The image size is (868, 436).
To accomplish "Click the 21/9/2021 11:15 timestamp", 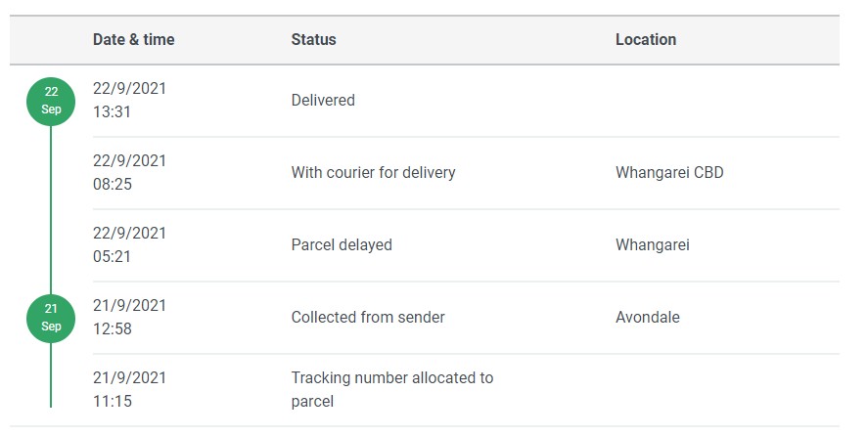I will (x=129, y=389).
